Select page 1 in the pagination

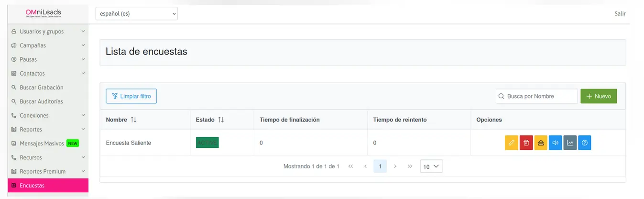(x=380, y=166)
